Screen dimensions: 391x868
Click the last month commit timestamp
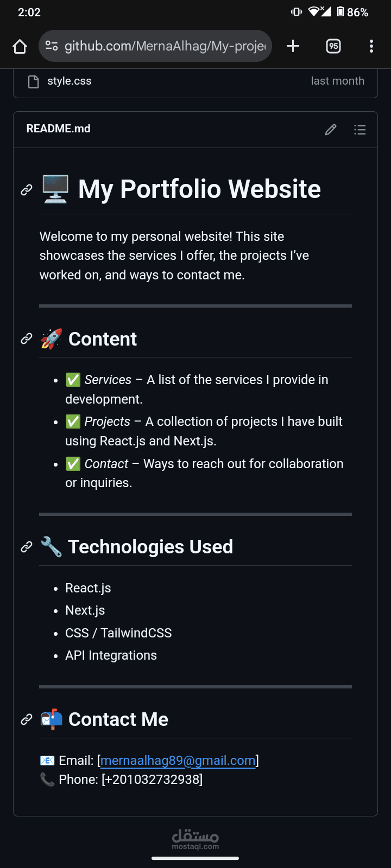click(x=338, y=81)
